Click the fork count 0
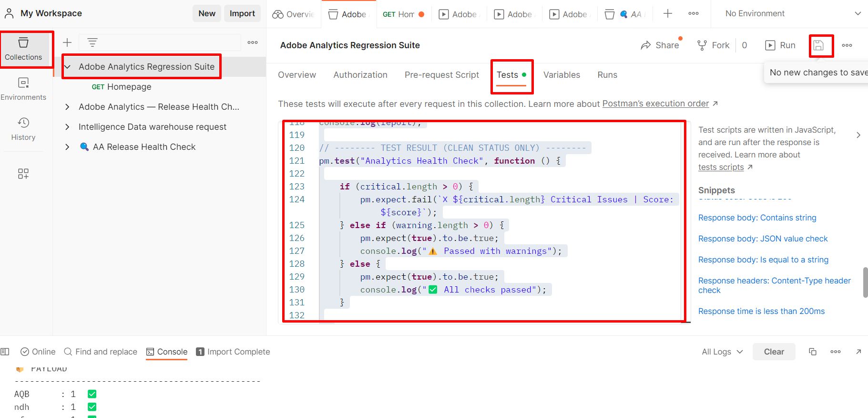This screenshot has width=868, height=418. (x=744, y=45)
